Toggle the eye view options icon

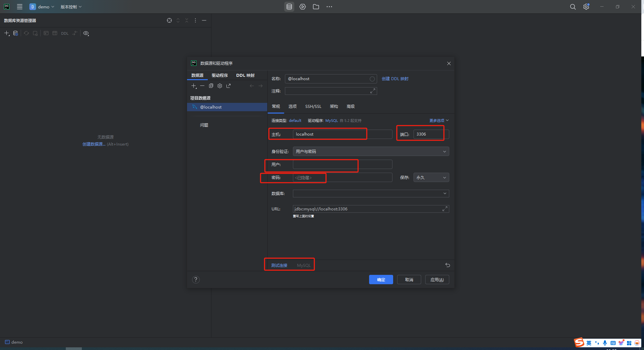pyautogui.click(x=86, y=33)
